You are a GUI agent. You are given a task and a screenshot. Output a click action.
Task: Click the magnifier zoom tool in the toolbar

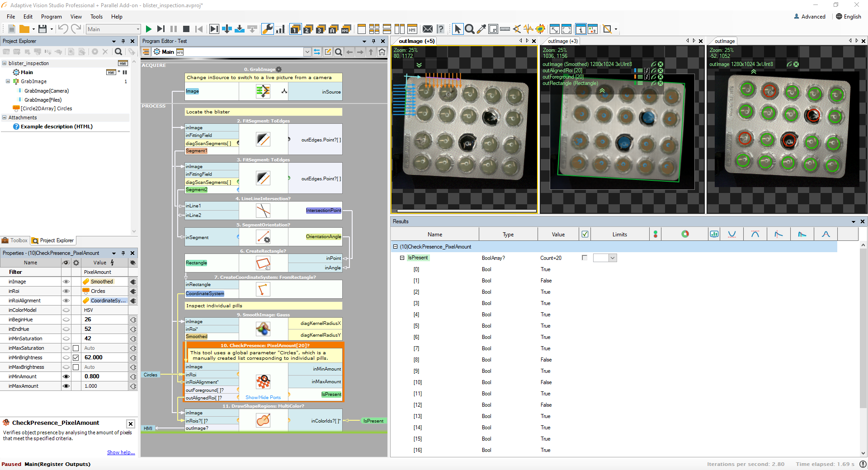(470, 29)
